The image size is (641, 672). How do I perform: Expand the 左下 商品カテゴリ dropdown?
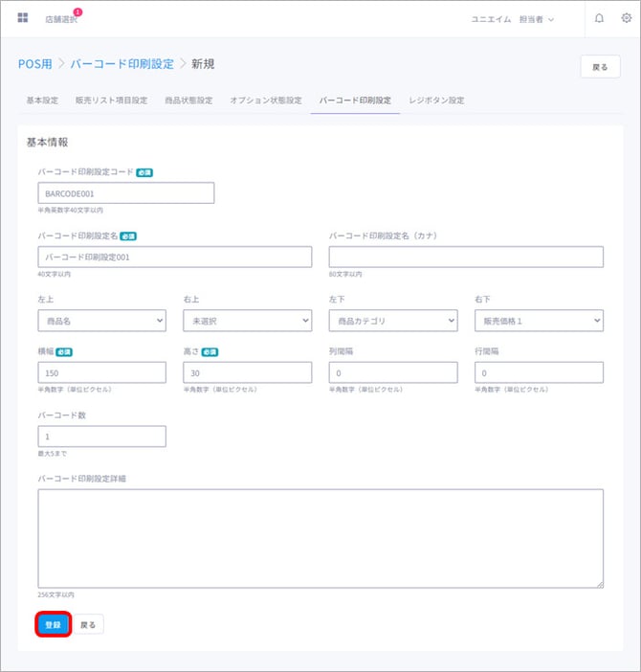point(392,321)
